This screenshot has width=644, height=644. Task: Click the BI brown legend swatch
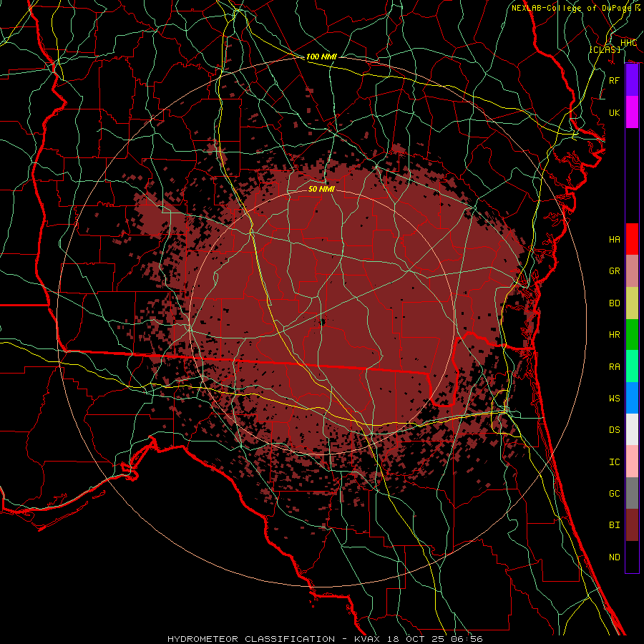point(632,525)
